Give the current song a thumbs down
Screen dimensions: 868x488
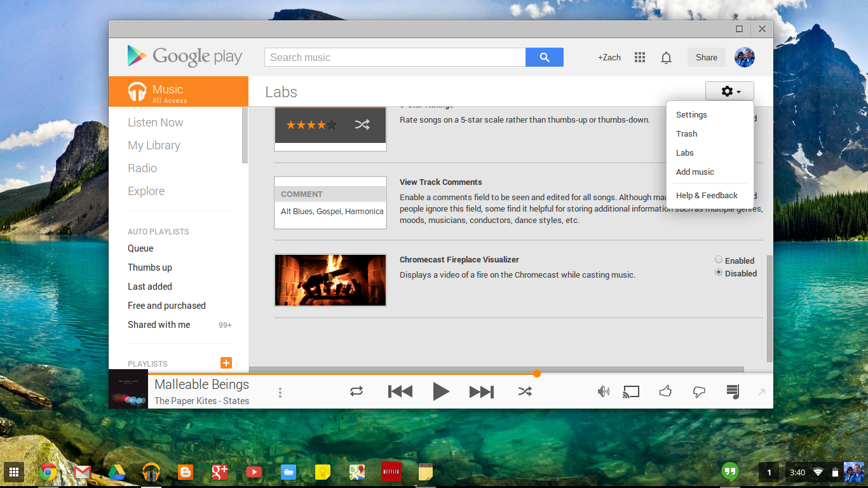699,391
